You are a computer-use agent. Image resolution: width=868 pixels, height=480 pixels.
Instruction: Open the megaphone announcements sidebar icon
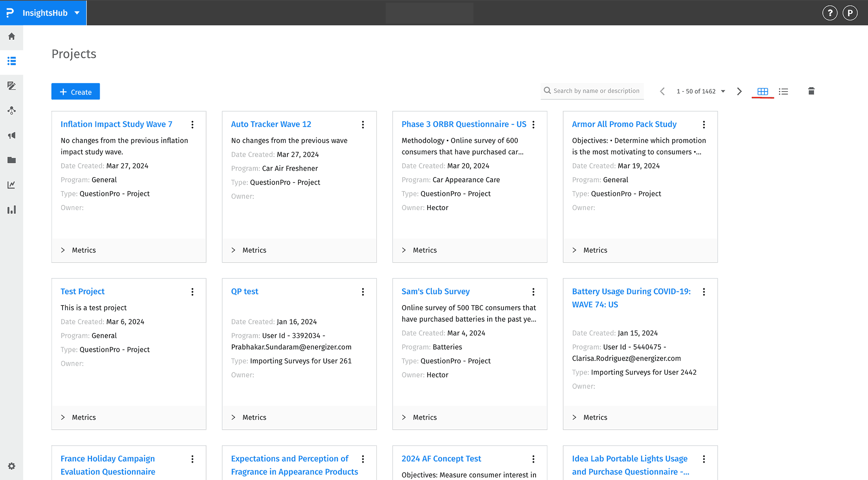coord(12,135)
